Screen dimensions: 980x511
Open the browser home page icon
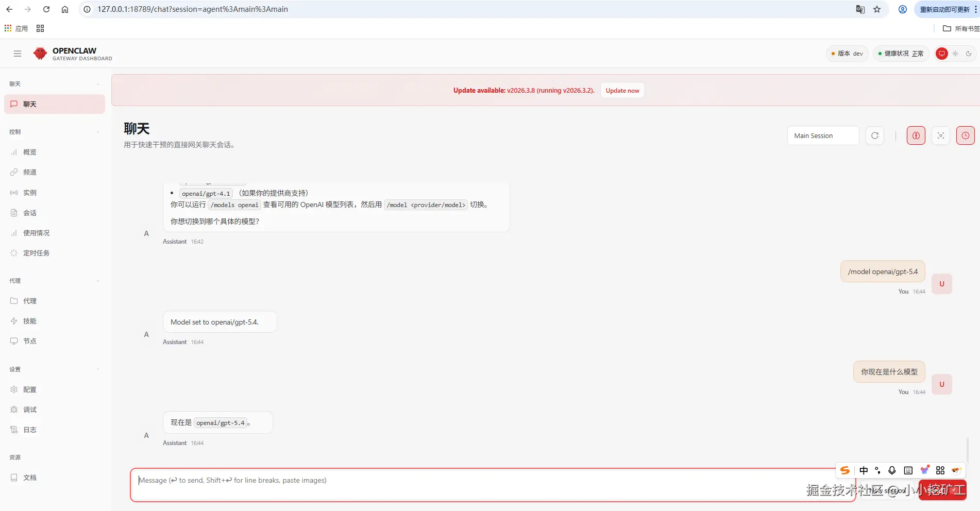click(65, 9)
